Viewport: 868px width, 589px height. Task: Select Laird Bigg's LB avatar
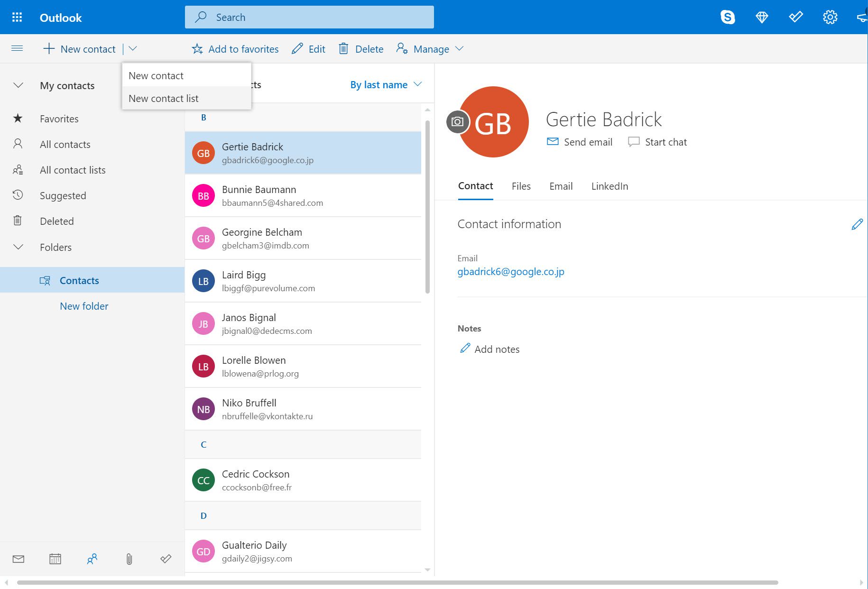[x=203, y=281]
